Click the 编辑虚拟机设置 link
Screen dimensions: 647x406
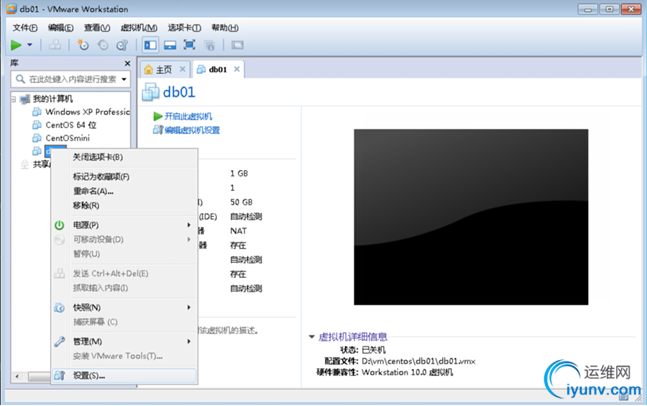coord(192,130)
